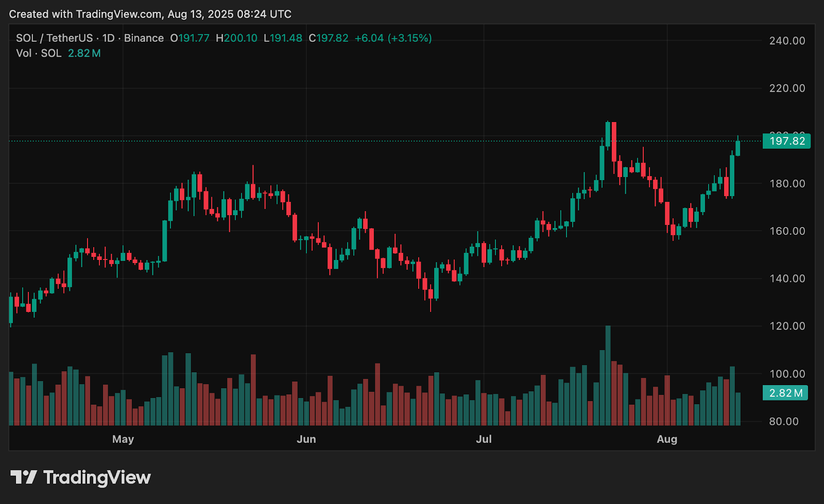Click the Vol · SOL indicator label

[39, 54]
